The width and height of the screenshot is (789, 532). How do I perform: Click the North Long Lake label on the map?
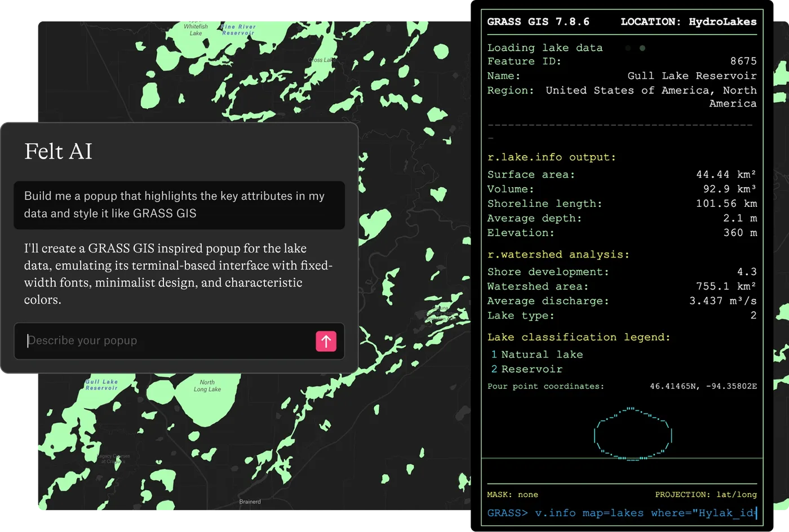(x=207, y=385)
